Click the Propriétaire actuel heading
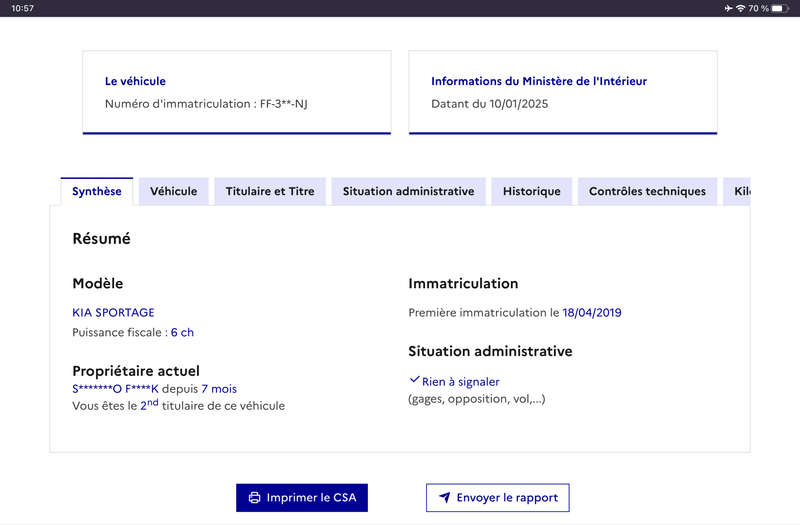This screenshot has height=525, width=800. 136,370
